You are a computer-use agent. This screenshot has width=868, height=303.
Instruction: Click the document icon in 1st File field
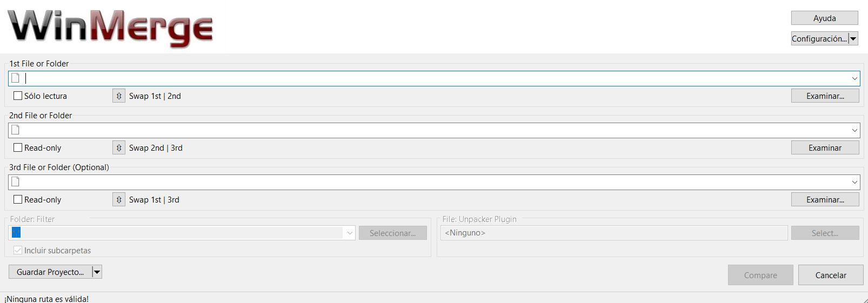click(x=16, y=78)
